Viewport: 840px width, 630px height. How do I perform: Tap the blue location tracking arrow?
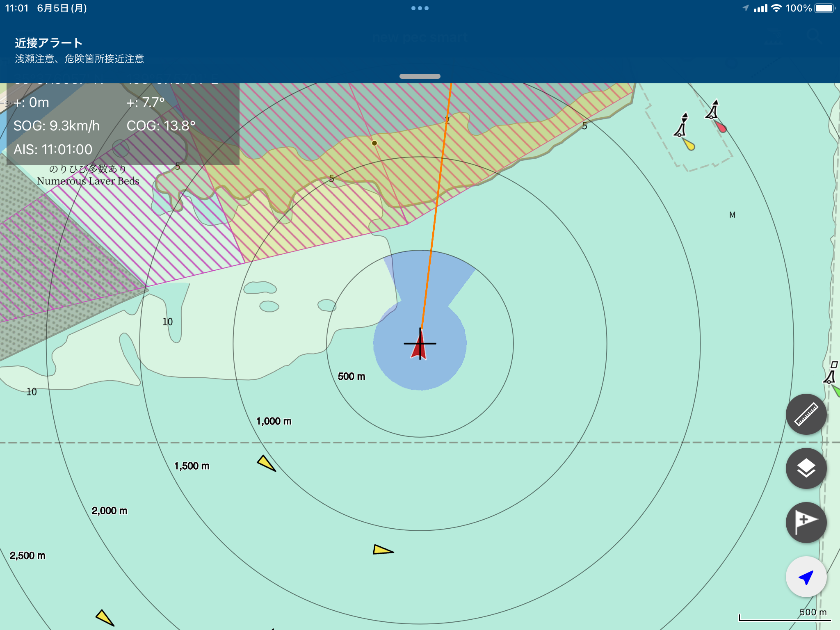pos(806,577)
